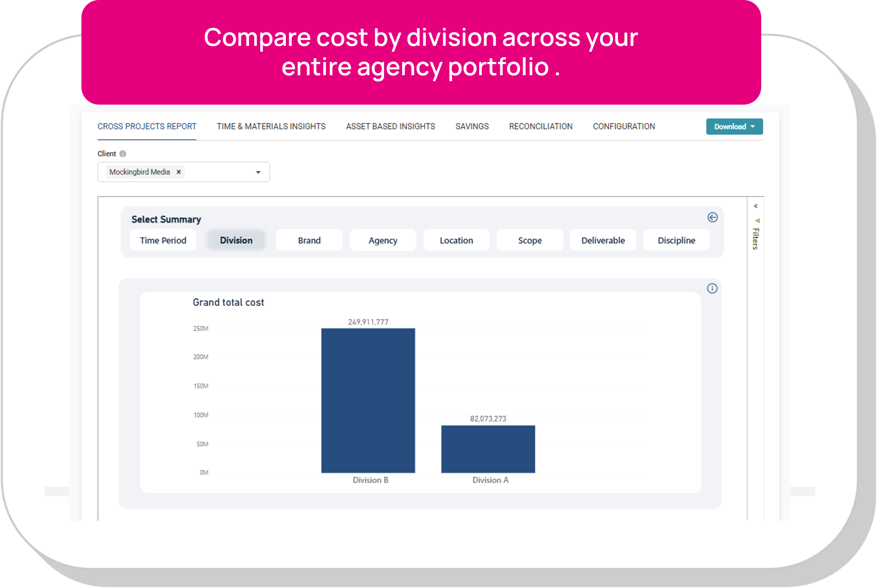This screenshot has height=588, width=877.
Task: Click the Deliverable summary button
Action: (x=603, y=240)
